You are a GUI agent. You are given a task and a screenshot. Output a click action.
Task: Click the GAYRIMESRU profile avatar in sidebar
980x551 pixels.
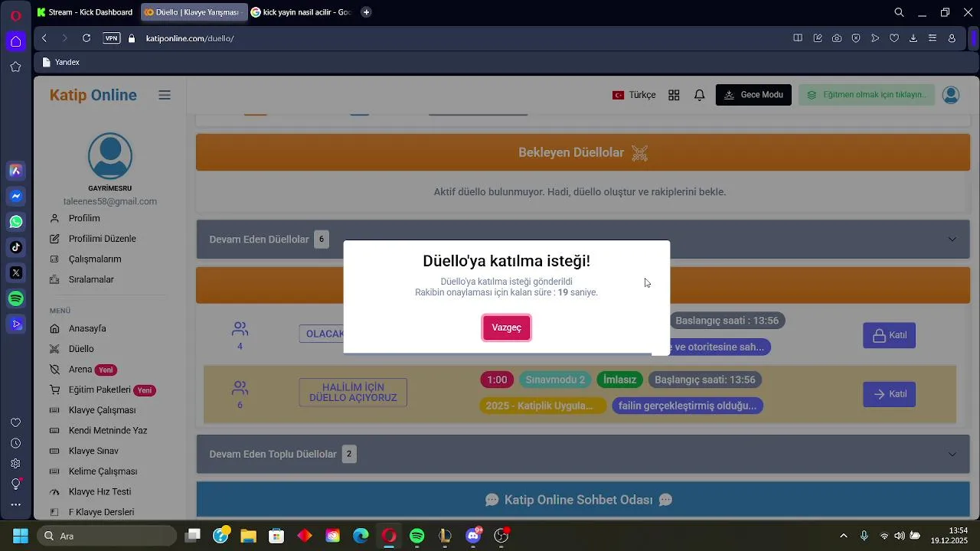pos(110,156)
